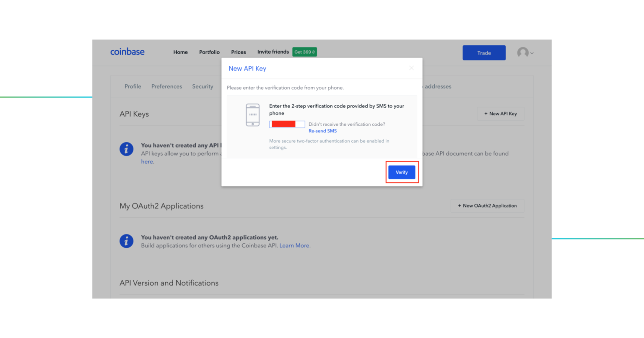
Task: Switch to the Security tab
Action: click(203, 86)
